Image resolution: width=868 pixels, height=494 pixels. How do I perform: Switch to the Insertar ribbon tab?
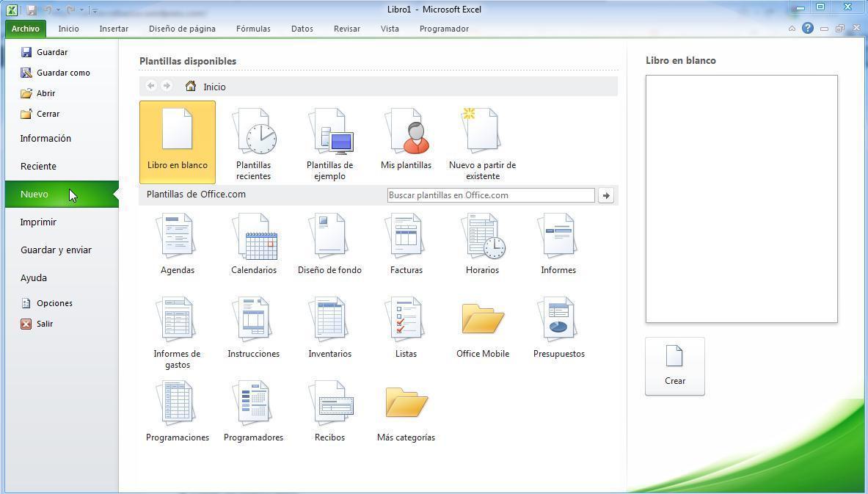[x=114, y=29]
